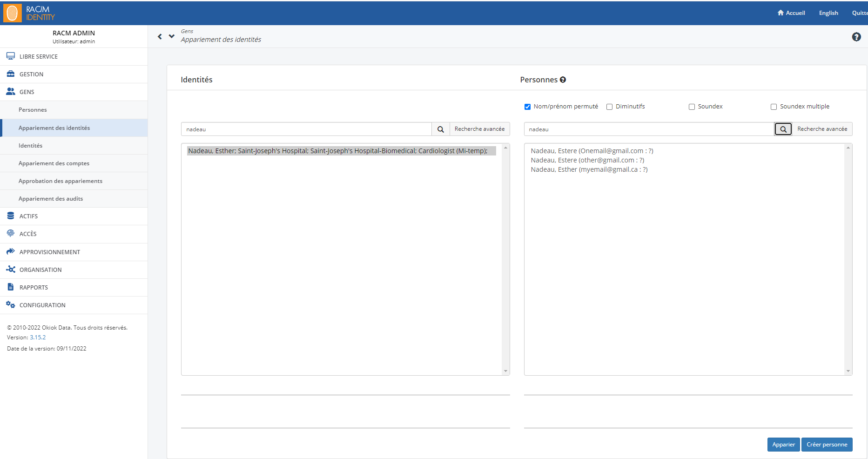868x459 pixels.
Task: Click the Libre Service monitor icon
Action: coord(11,56)
